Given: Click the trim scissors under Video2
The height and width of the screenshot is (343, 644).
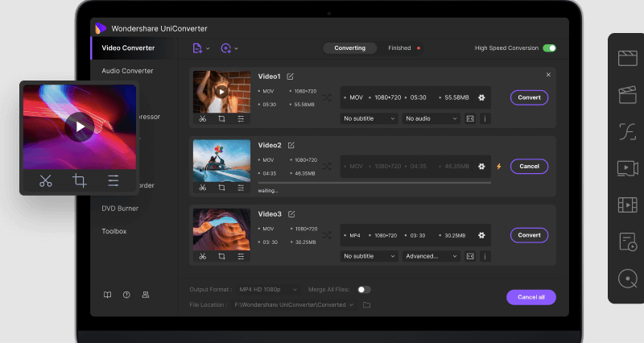Looking at the screenshot, I should click(203, 188).
